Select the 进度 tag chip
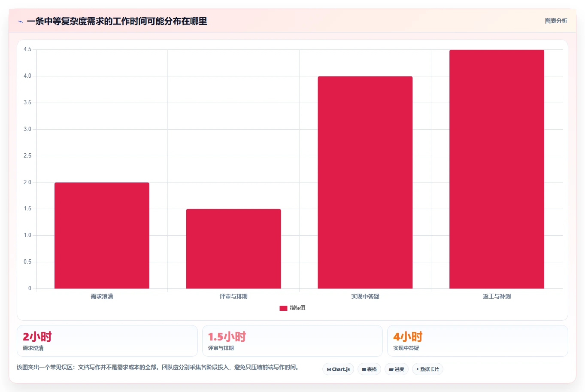Viewport: 585px width, 392px height. coord(397,369)
